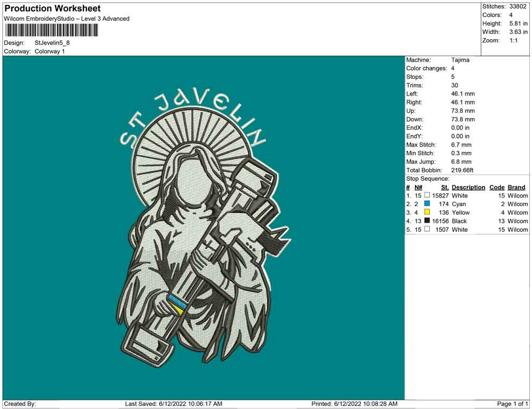Click the Brand column header
This screenshot has height=409, width=532.
tap(516, 187)
